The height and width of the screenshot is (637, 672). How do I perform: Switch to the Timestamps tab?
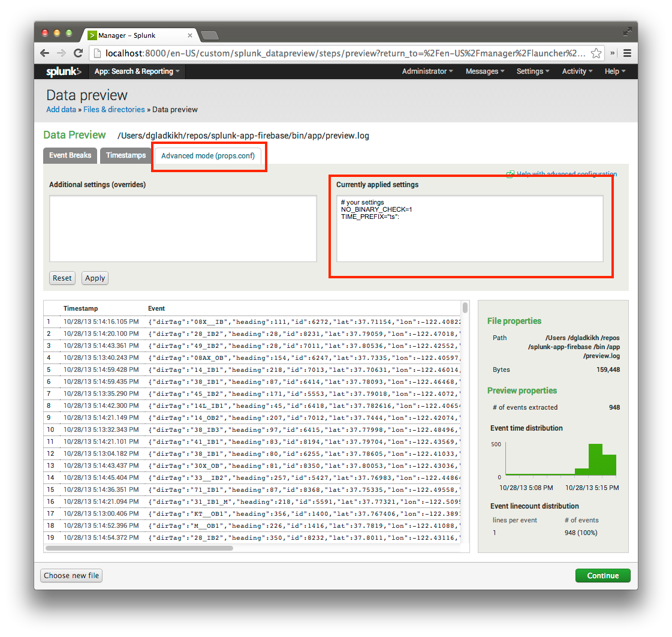(x=125, y=155)
